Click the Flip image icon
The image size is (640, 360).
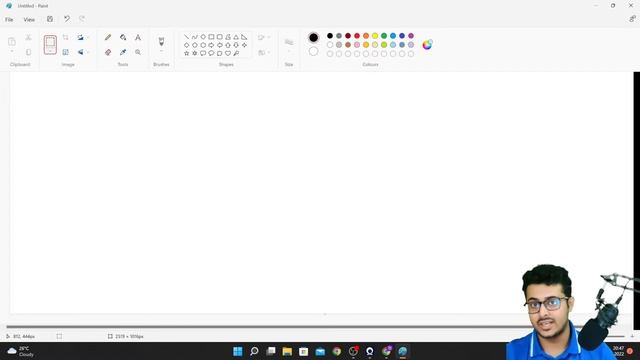click(80, 52)
